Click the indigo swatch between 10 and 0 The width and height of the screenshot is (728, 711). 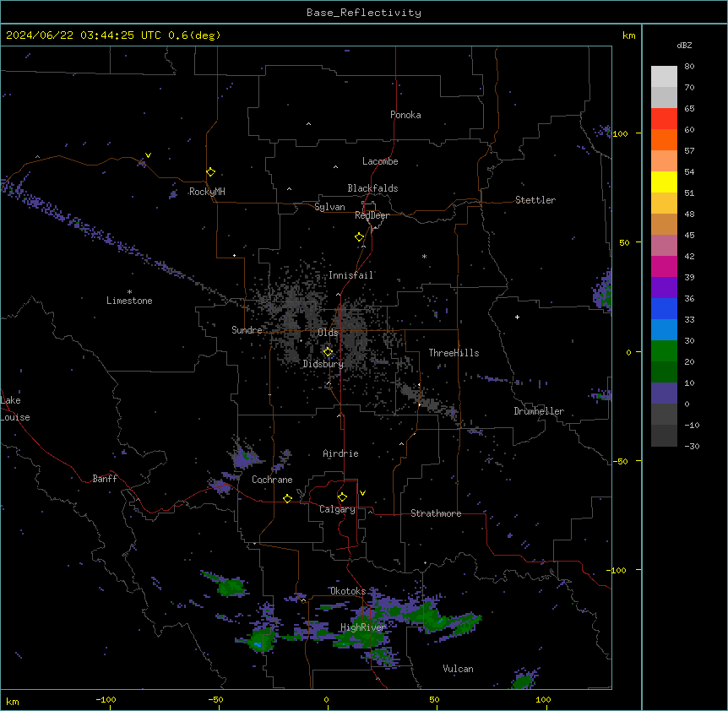[x=664, y=393]
